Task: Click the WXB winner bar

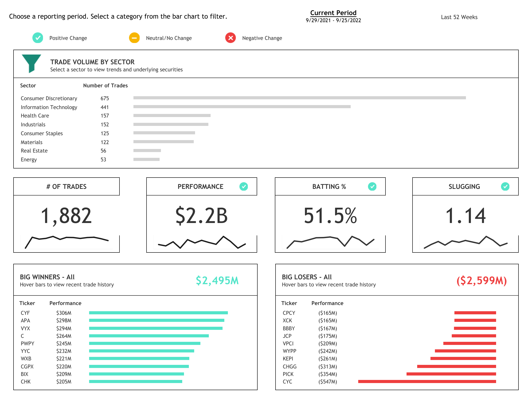Action: [x=139, y=358]
